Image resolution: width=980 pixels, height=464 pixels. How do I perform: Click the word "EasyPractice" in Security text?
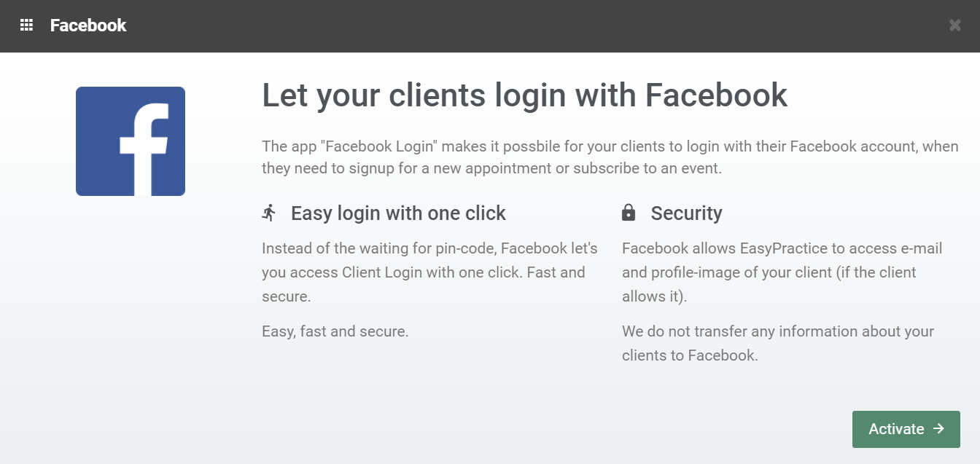tap(785, 248)
